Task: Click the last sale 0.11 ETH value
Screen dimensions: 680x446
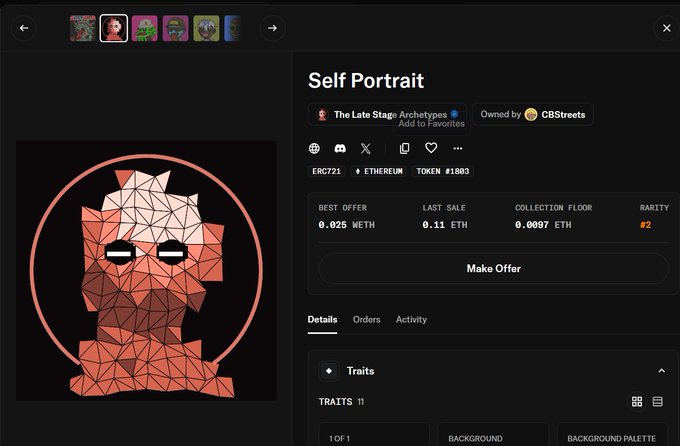Action: point(445,225)
